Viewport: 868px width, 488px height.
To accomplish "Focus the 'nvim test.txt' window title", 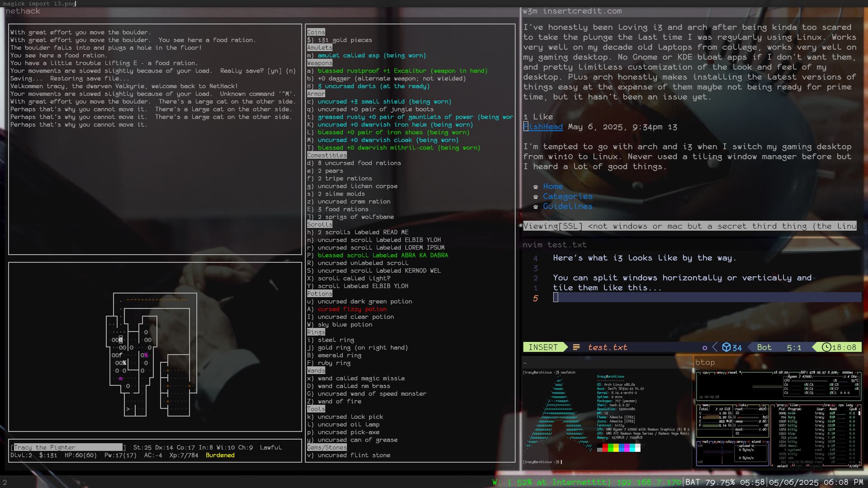I will [x=555, y=245].
